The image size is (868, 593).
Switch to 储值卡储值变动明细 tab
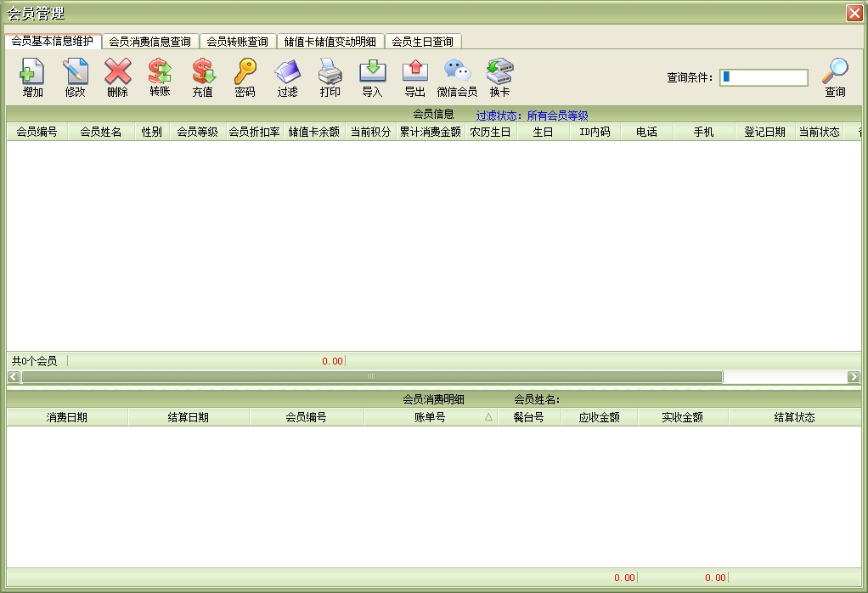pyautogui.click(x=330, y=42)
